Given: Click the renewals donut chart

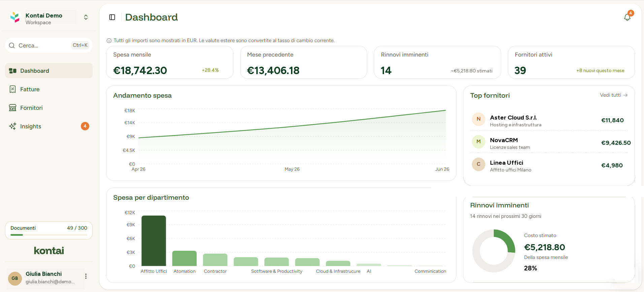Looking at the screenshot, I should [494, 251].
